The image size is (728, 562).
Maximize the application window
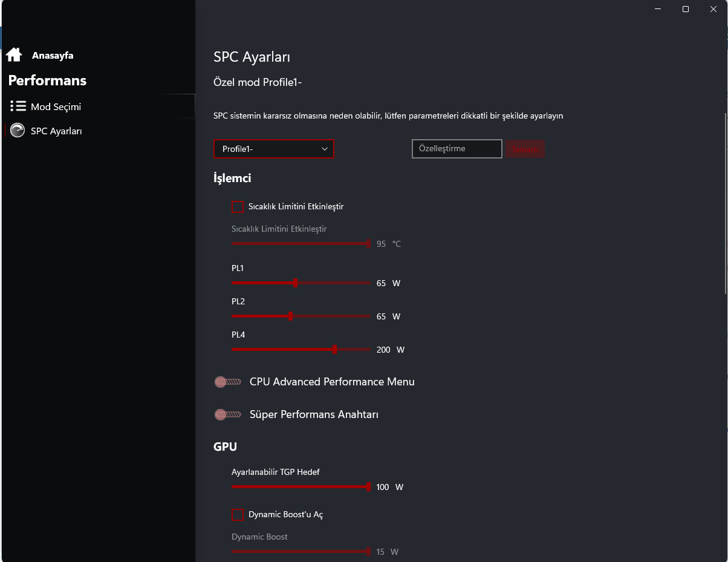686,9
